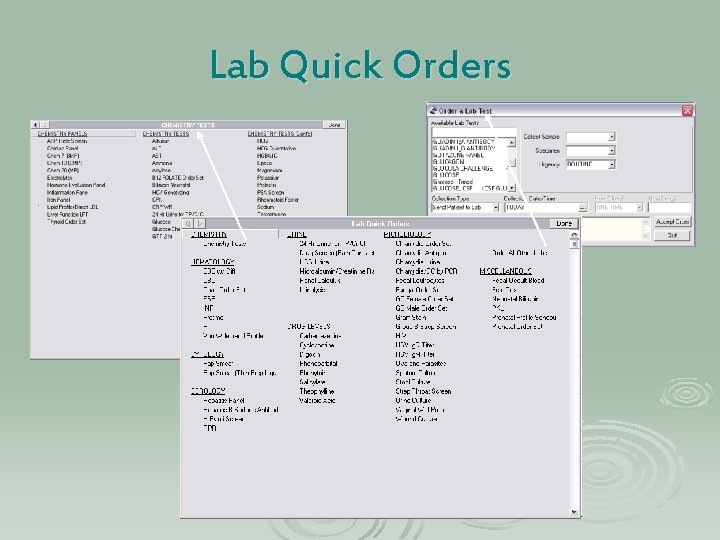The image size is (720, 540).
Task: Click Iron Panel quick order
Action: click(58, 200)
